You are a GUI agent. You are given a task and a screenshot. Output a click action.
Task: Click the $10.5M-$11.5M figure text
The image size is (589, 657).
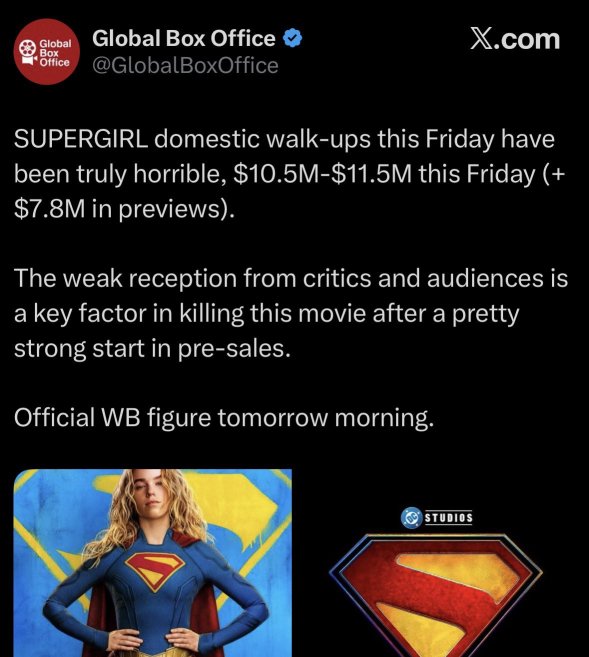click(x=323, y=174)
